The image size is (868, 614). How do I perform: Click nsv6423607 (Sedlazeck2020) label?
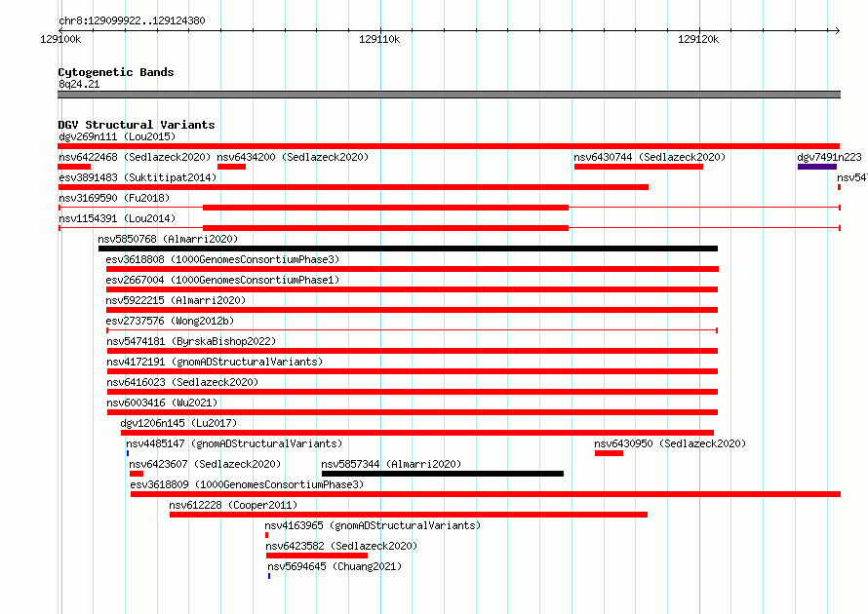point(205,464)
